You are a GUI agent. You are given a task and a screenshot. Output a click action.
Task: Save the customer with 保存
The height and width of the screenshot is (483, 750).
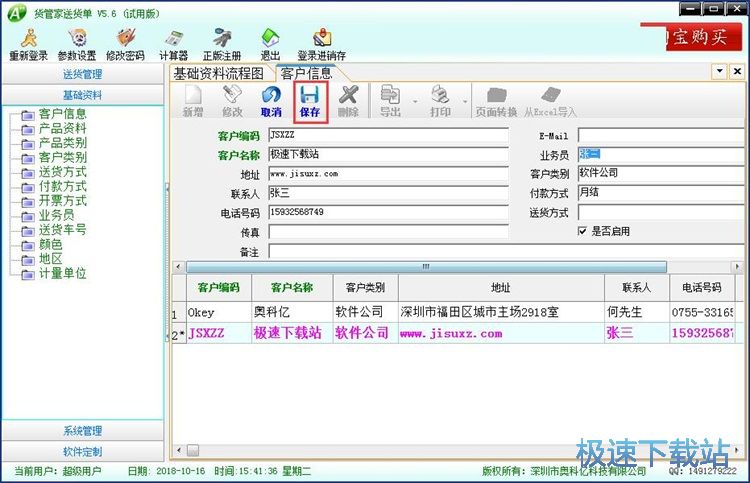(310, 101)
